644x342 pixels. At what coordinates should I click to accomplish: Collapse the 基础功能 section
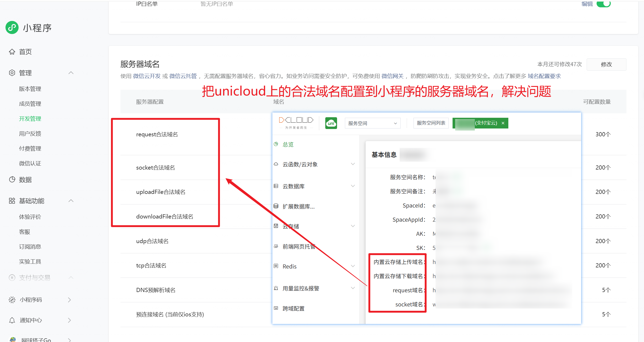click(x=71, y=201)
